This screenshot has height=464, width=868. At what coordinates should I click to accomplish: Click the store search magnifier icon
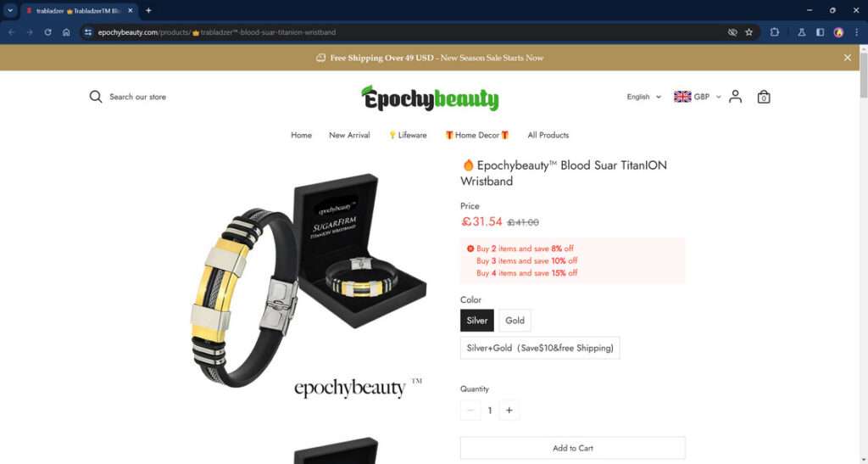(x=96, y=97)
